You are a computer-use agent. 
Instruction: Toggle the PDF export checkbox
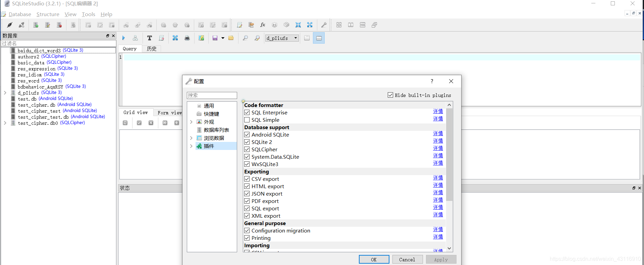pyautogui.click(x=247, y=201)
